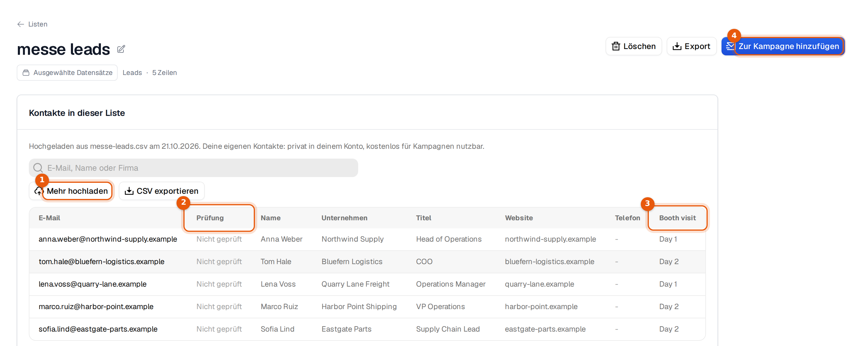Click the company Northwind Supply
Image resolution: width=868 pixels, height=346 pixels.
(x=352, y=239)
